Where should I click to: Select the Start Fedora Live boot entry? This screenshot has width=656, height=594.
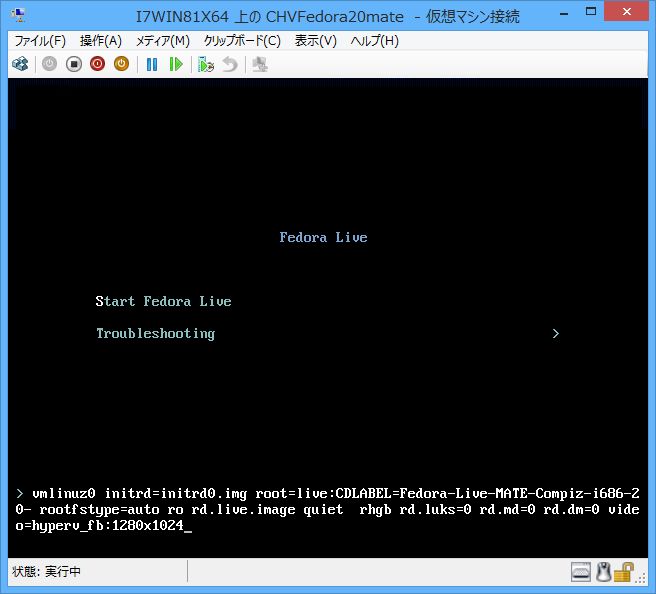163,301
